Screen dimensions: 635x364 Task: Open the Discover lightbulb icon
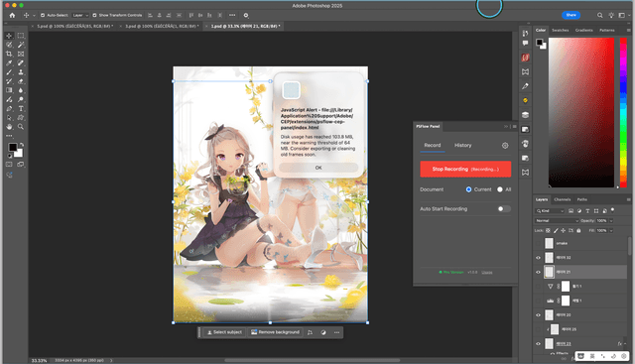(611, 16)
